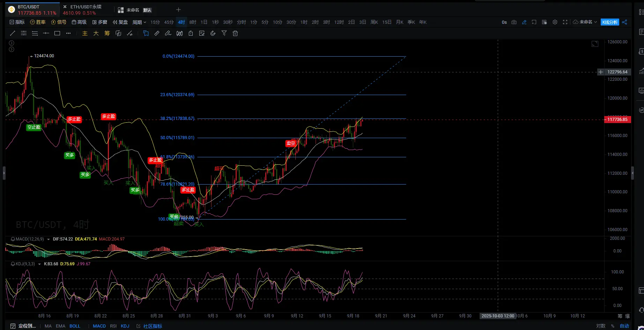Open the 社区指标 community indicators link

point(152,326)
